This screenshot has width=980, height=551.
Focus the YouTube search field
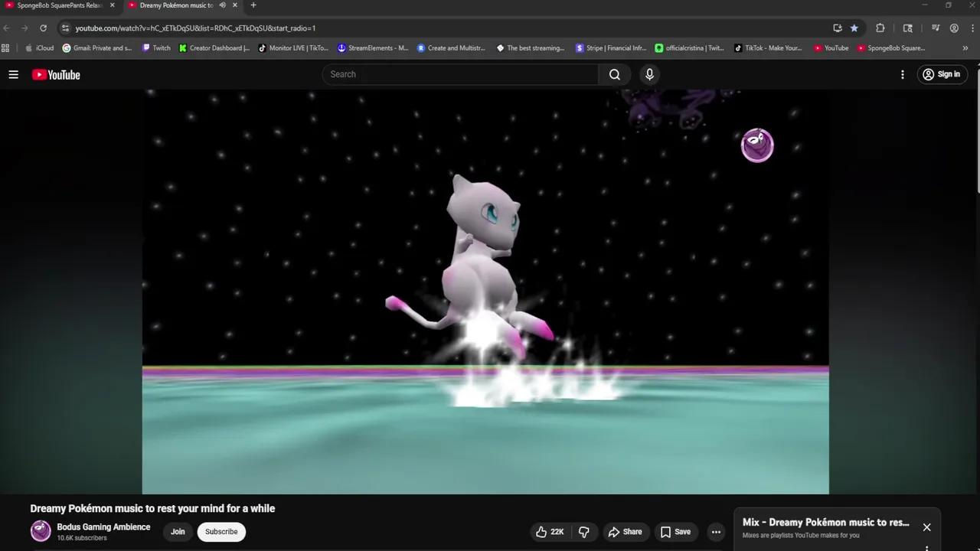[x=460, y=74]
